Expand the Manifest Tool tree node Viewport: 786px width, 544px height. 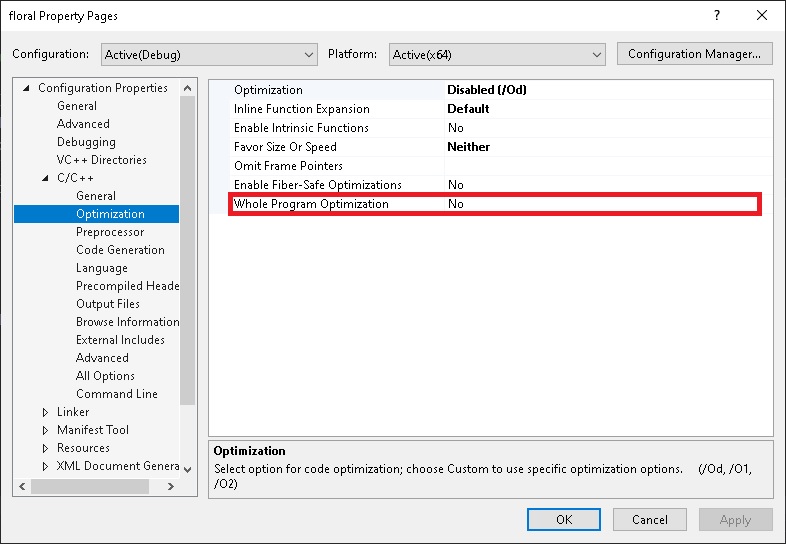(x=45, y=430)
